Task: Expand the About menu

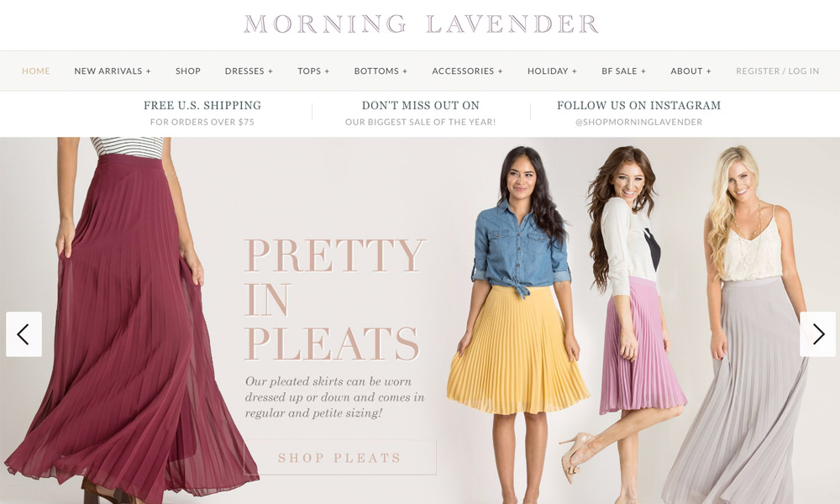Action: pos(691,71)
